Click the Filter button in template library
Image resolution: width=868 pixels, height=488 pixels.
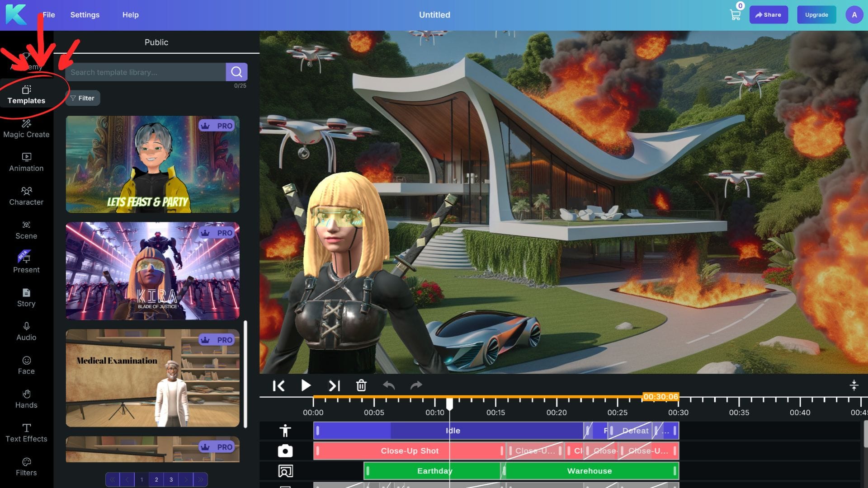pos(84,98)
